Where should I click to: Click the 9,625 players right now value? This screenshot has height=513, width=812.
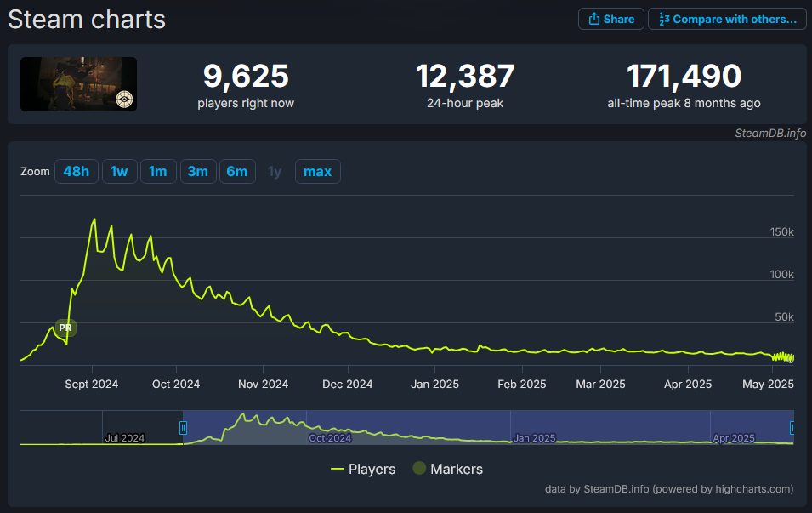tap(246, 76)
